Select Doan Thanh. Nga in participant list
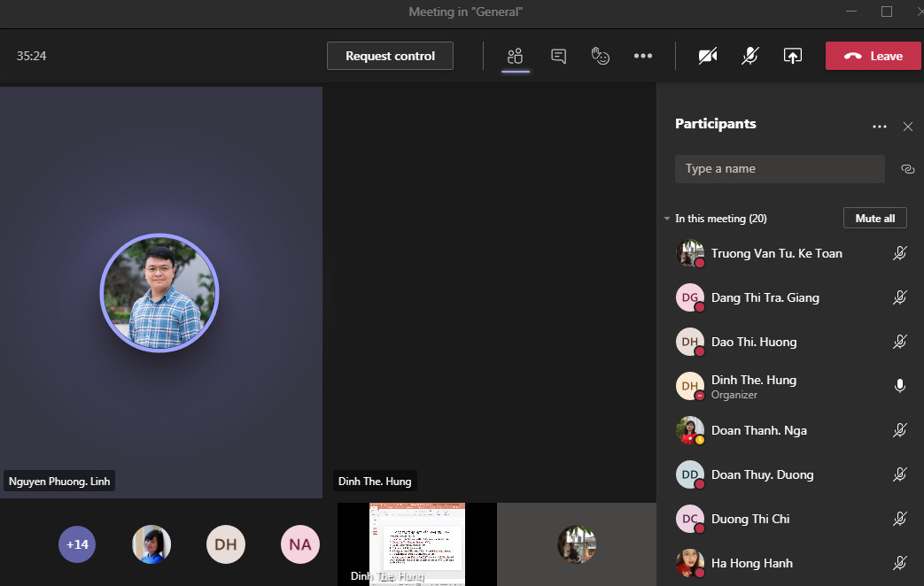The image size is (924, 586). (758, 430)
